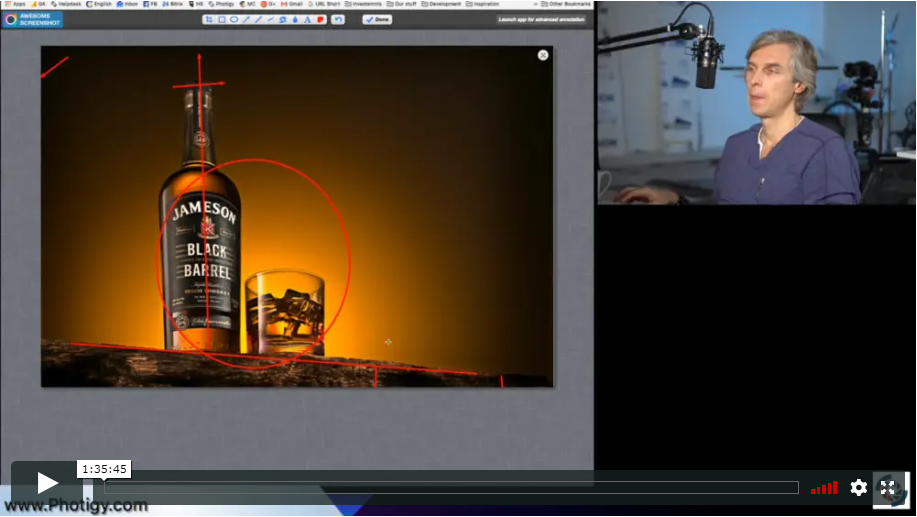Select the Blur tool icon
Image resolution: width=917 pixels, height=517 pixels.
[283, 19]
